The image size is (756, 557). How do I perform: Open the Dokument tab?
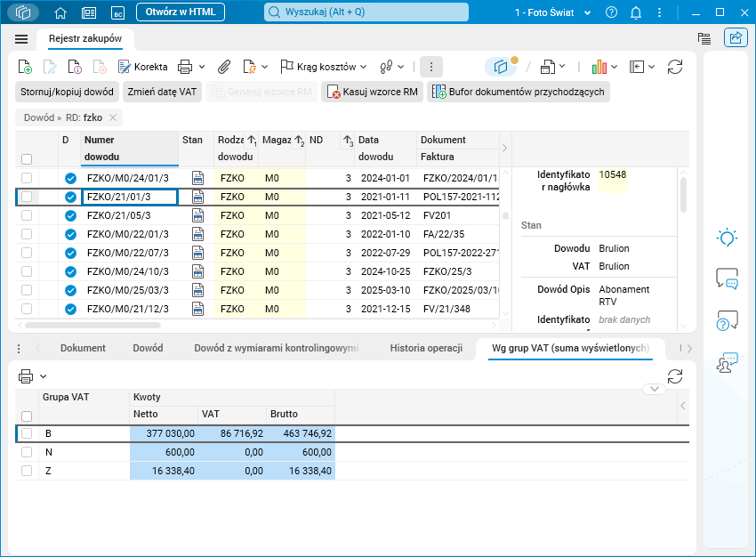coord(83,348)
